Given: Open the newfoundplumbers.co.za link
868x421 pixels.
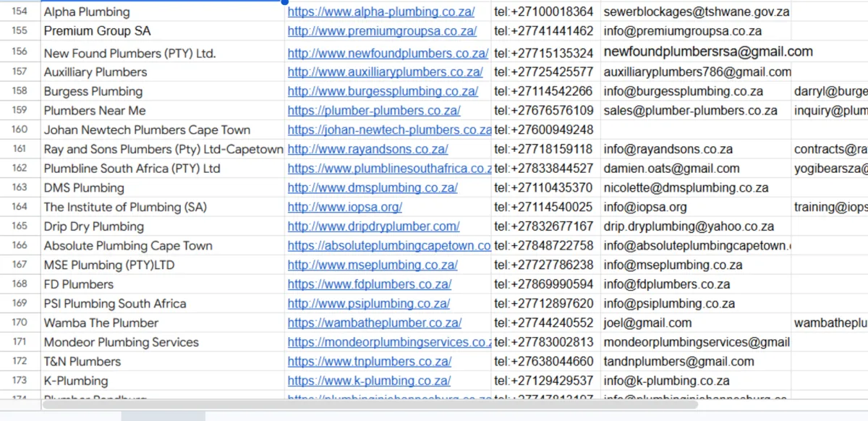Looking at the screenshot, I should (388, 54).
